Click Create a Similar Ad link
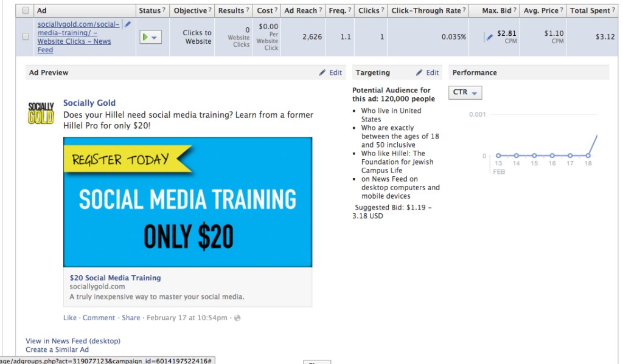This screenshot has height=364, width=623. point(57,349)
